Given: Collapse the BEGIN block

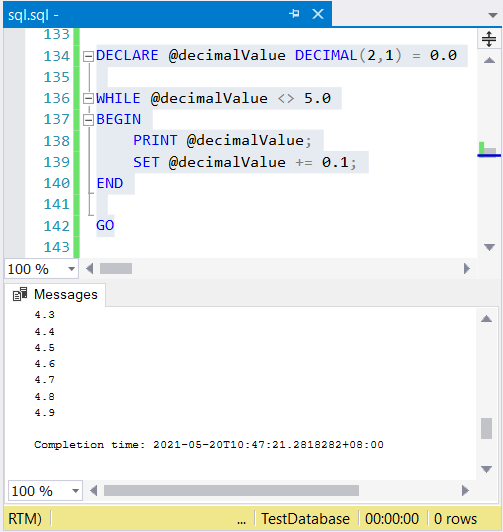Looking at the screenshot, I should (89, 120).
